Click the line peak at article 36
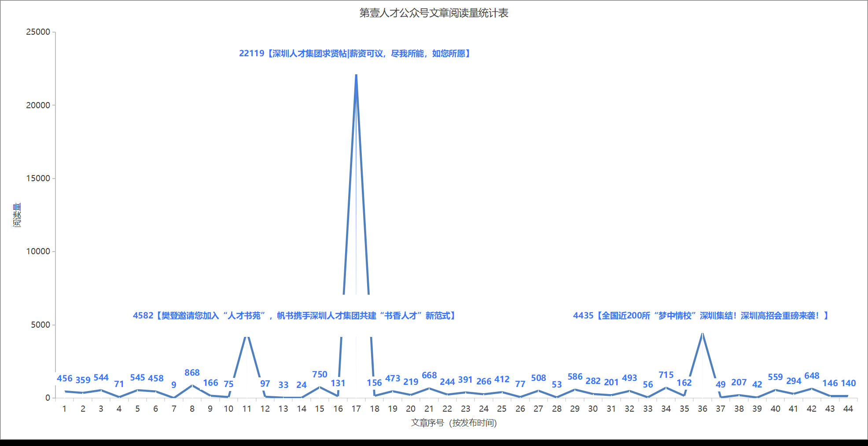 coord(702,334)
